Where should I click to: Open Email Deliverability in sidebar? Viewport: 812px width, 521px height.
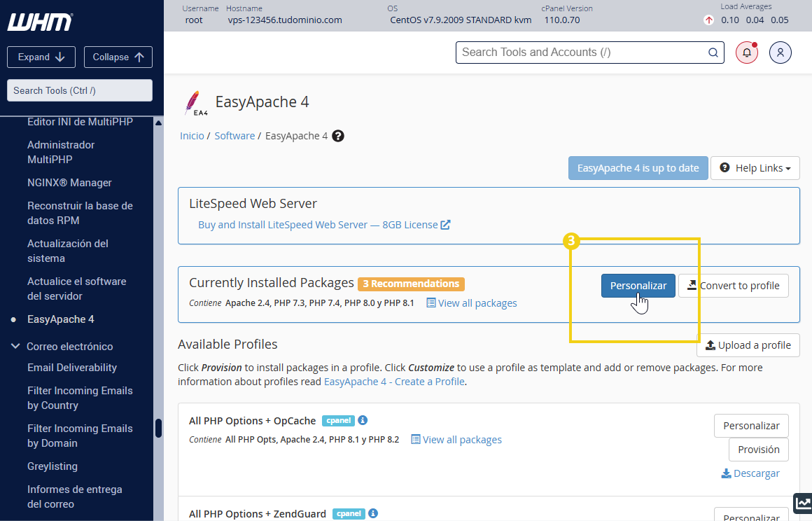click(x=72, y=368)
